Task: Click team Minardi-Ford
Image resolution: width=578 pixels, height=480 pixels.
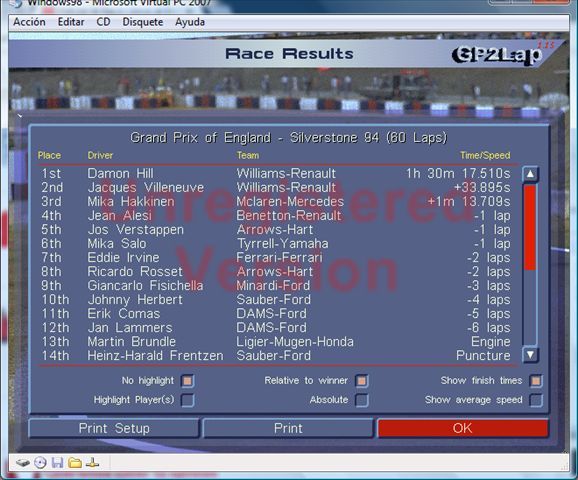Action: [x=273, y=285]
